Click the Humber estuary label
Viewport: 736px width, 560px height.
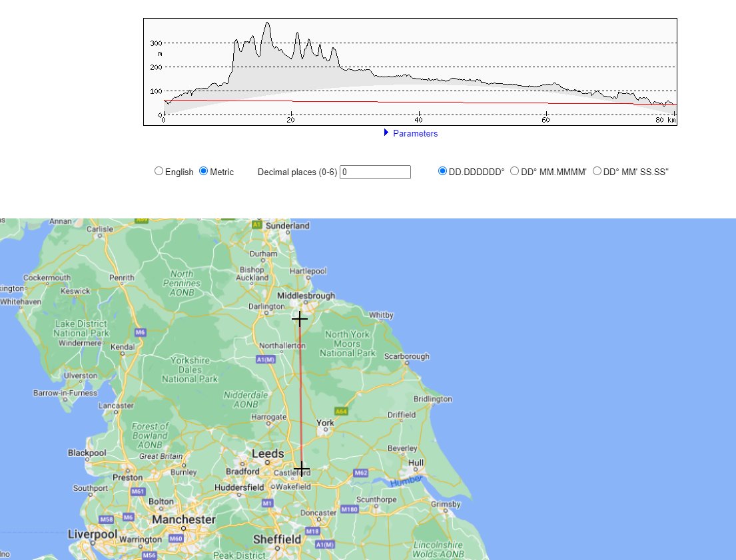coord(405,481)
